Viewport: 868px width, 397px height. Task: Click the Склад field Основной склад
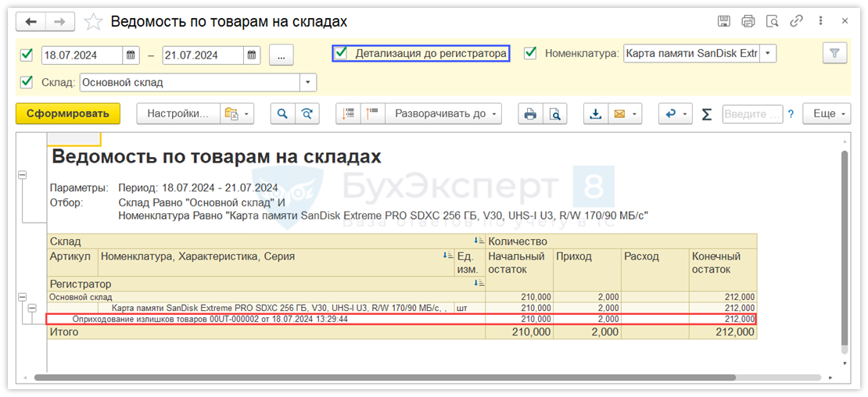[x=190, y=83]
